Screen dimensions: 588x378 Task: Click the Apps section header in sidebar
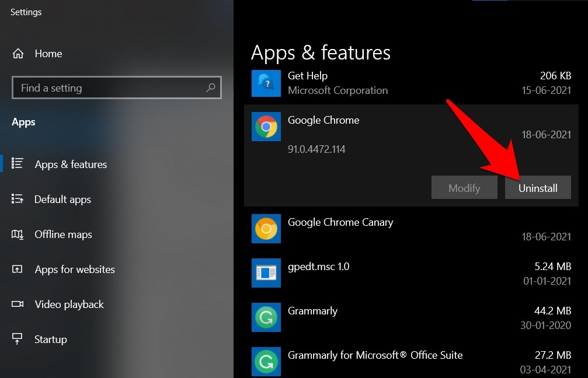(23, 122)
